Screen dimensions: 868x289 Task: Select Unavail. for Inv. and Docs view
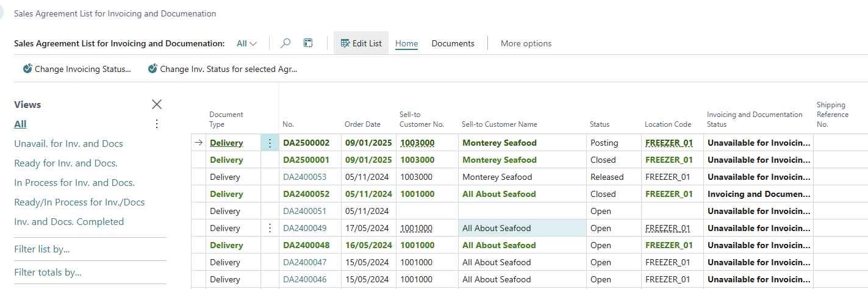click(68, 144)
